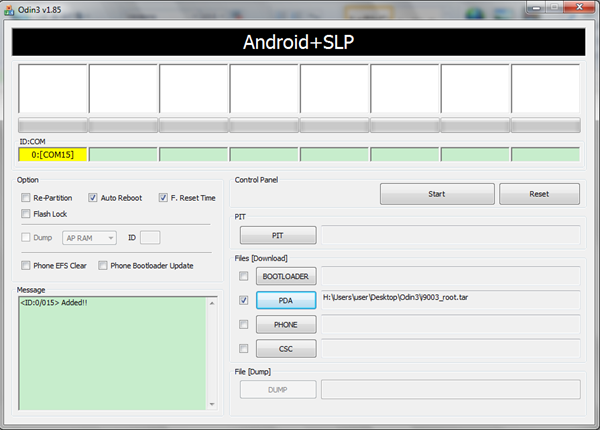This screenshot has height=430, width=600.
Task: Click the BOOTLOADER file path field
Action: pos(451,276)
